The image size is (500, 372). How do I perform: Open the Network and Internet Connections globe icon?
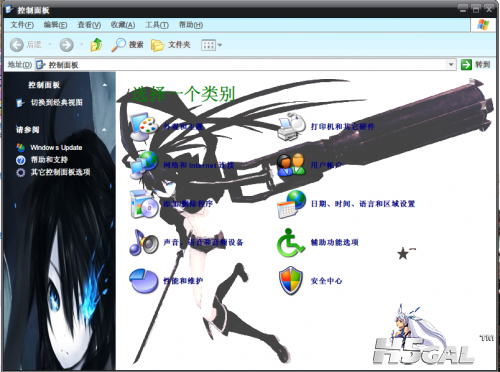pyautogui.click(x=144, y=165)
